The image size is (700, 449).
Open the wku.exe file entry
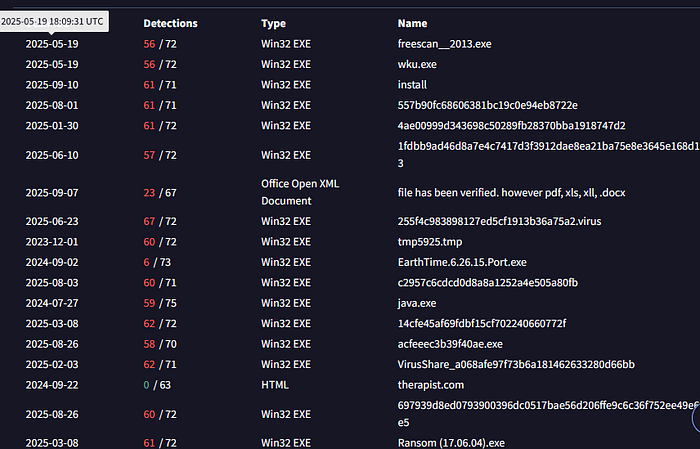coord(417,64)
